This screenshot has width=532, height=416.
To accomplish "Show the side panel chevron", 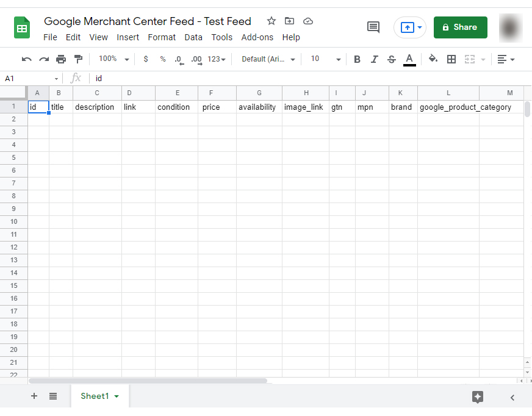I will tap(512, 397).
